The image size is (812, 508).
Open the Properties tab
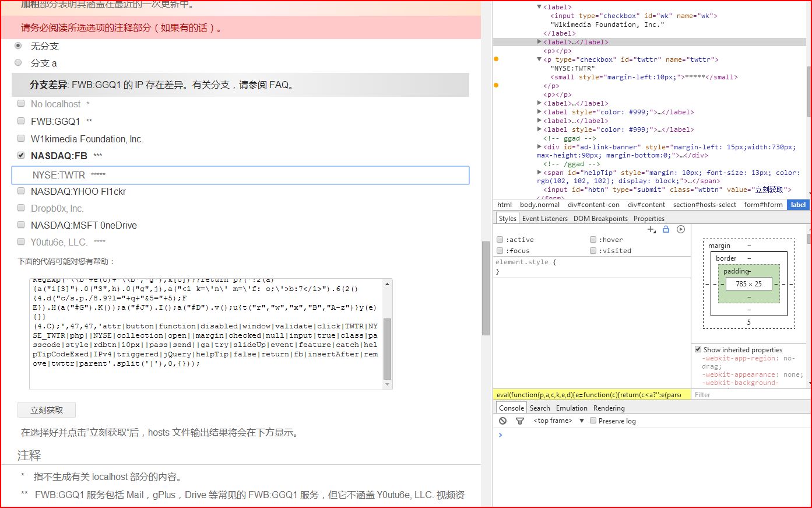(649, 218)
